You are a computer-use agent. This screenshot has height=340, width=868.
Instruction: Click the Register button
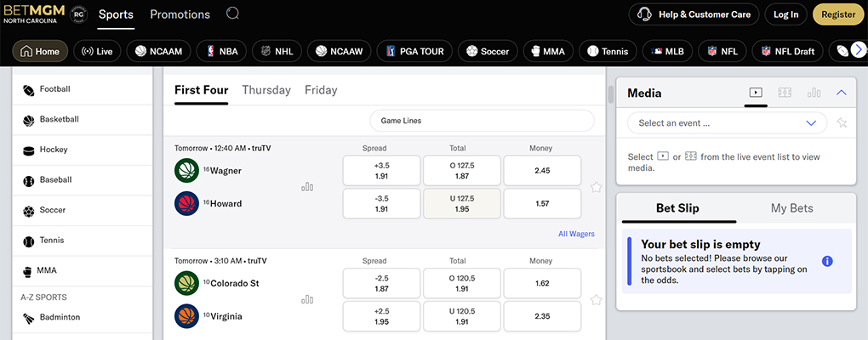coord(838,14)
